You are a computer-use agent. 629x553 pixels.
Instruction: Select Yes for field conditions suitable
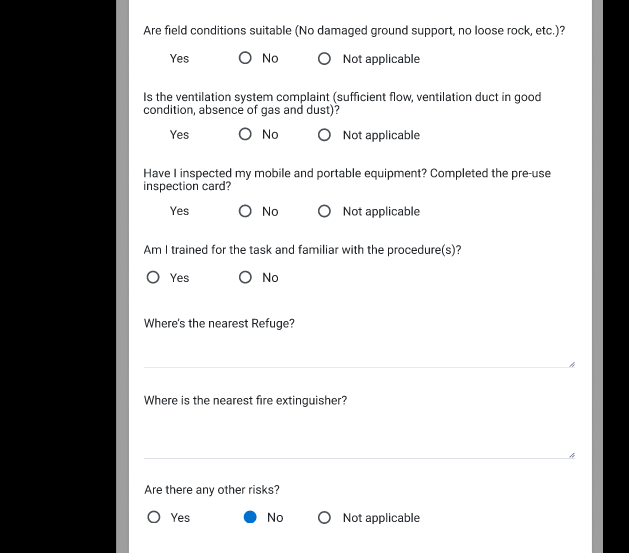coord(179,59)
